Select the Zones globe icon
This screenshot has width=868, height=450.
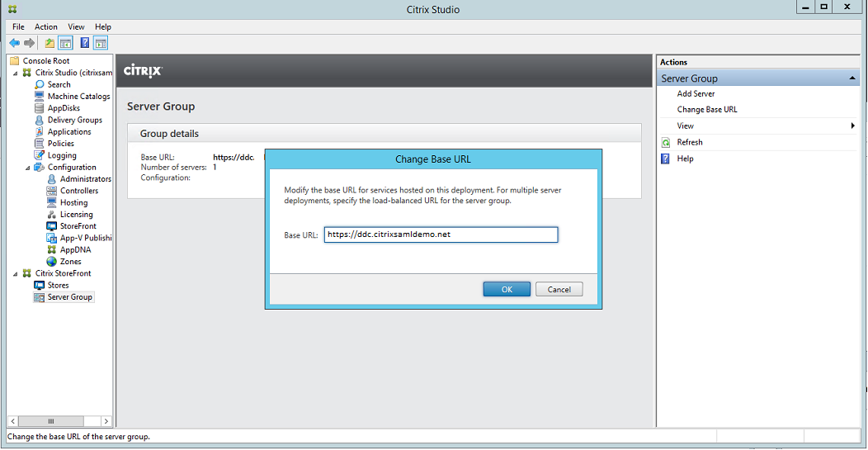coord(51,262)
